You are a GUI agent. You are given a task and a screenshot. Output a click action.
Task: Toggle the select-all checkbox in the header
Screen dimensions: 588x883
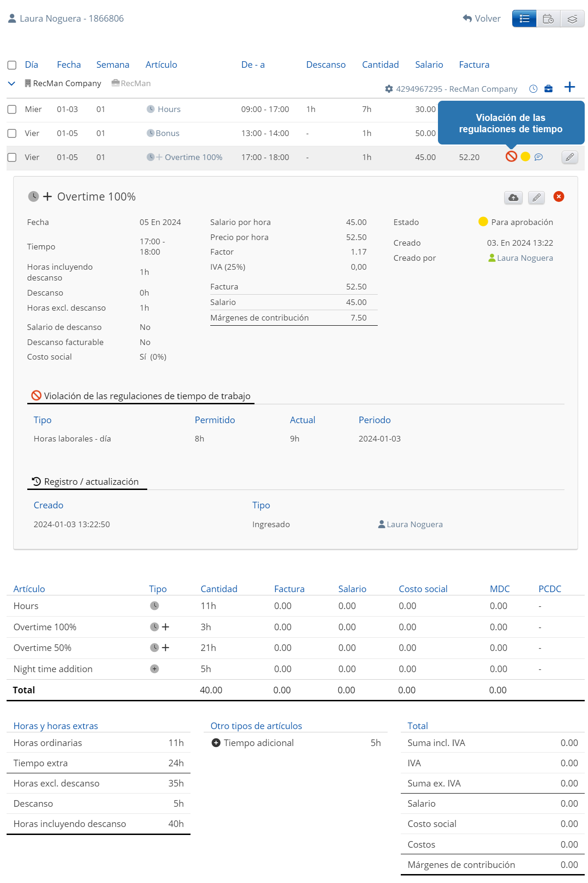[x=12, y=65]
